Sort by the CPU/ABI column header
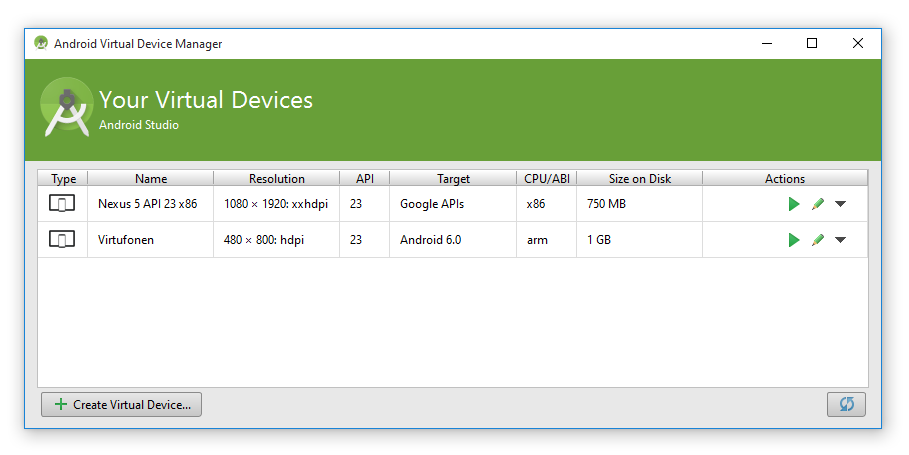The height and width of the screenshot is (455, 909). (x=547, y=179)
